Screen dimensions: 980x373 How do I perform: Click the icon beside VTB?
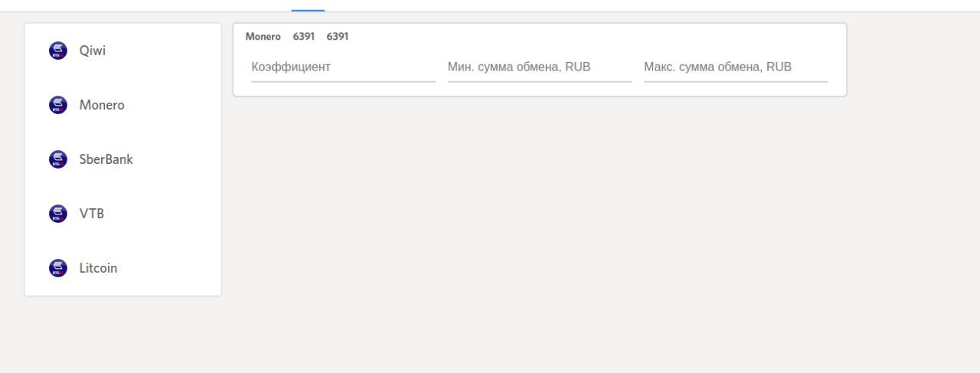click(x=58, y=214)
